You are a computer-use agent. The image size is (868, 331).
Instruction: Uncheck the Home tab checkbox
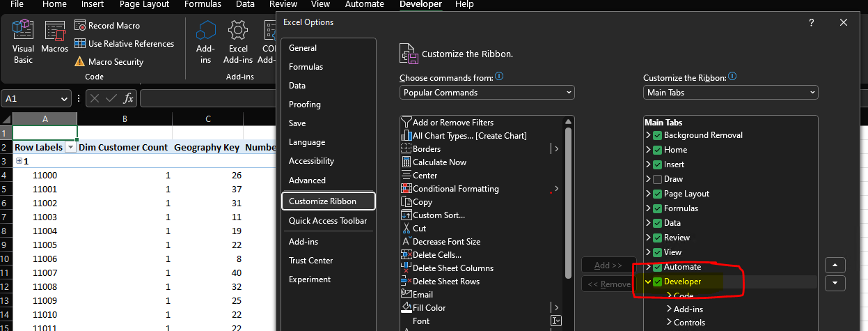click(657, 150)
